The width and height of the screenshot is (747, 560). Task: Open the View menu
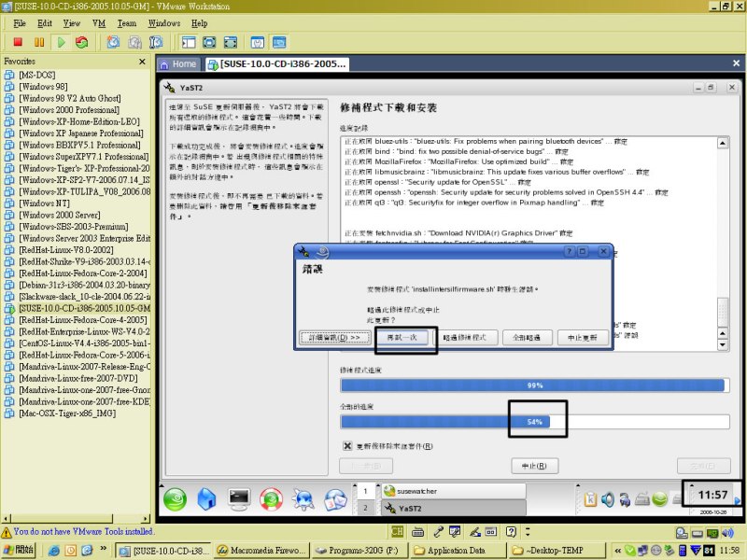coord(72,23)
